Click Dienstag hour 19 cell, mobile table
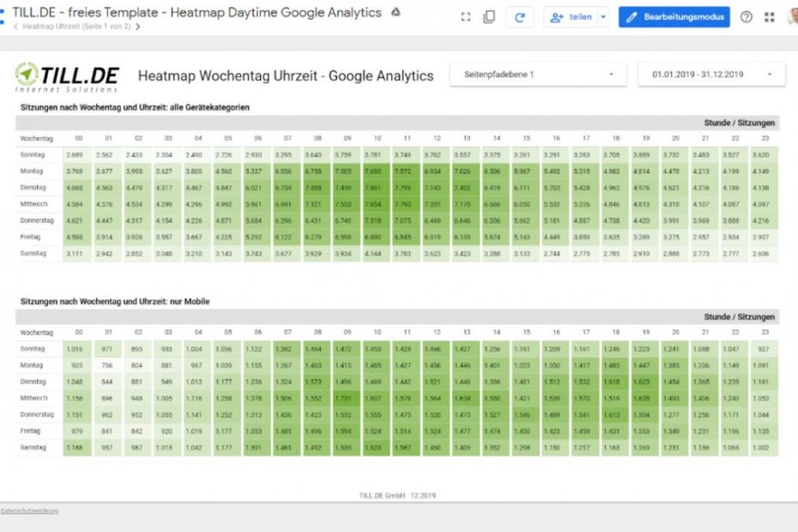Image resolution: width=798 pixels, height=532 pixels. click(644, 382)
